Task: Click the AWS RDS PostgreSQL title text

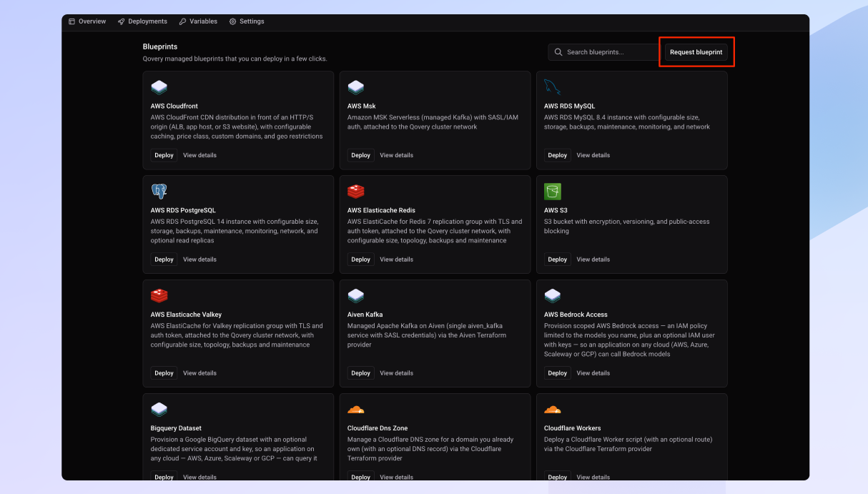Action: 183,211
